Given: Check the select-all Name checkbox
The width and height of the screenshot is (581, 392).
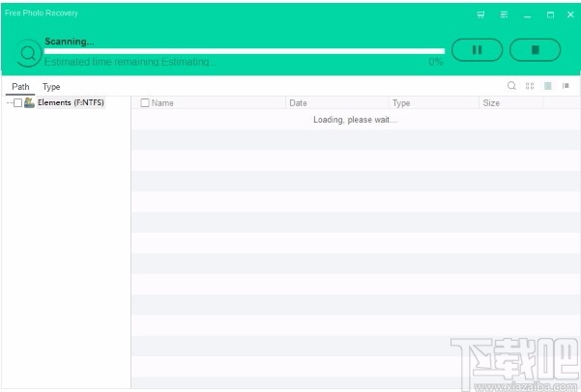Looking at the screenshot, I should click(145, 103).
